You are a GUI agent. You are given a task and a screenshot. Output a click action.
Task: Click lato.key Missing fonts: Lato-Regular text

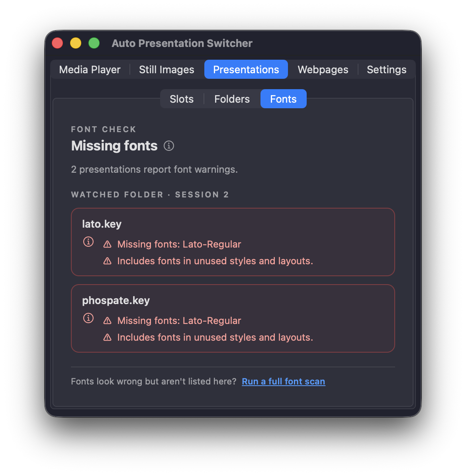[x=179, y=244]
